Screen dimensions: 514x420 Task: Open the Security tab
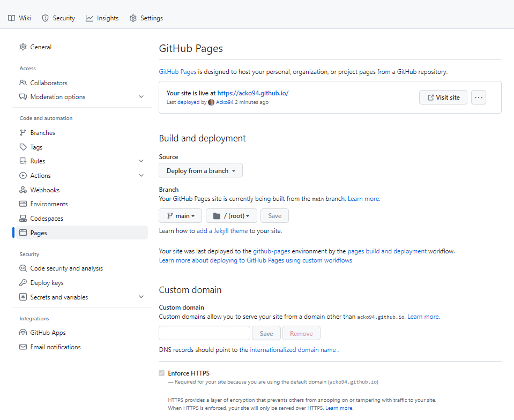coord(58,18)
